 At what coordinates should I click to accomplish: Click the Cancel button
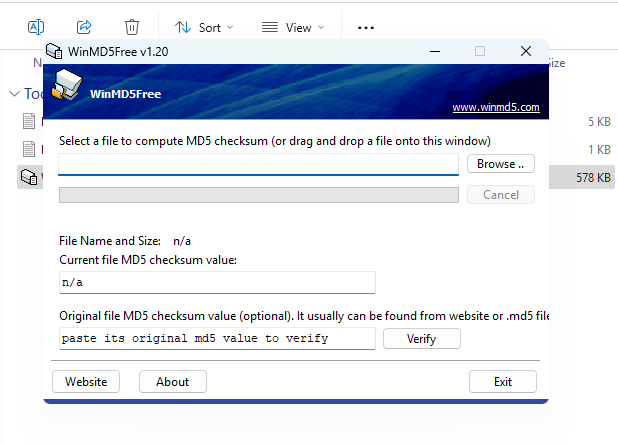(501, 195)
